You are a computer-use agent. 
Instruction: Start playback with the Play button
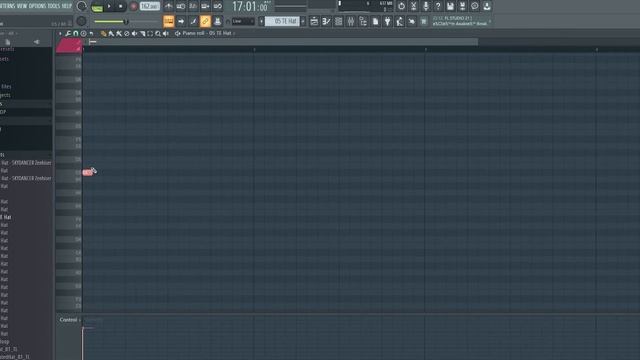(109, 7)
